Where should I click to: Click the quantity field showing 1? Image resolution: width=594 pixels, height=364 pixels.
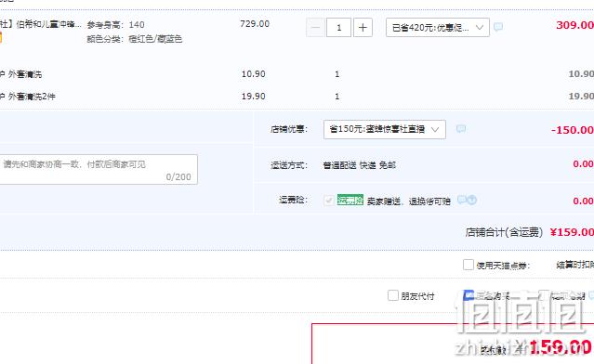pyautogui.click(x=338, y=28)
